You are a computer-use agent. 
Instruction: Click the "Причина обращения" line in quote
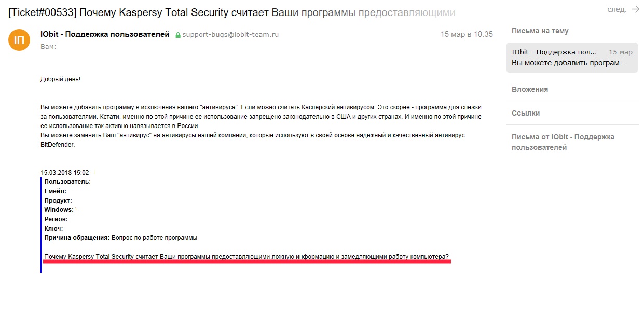click(121, 238)
